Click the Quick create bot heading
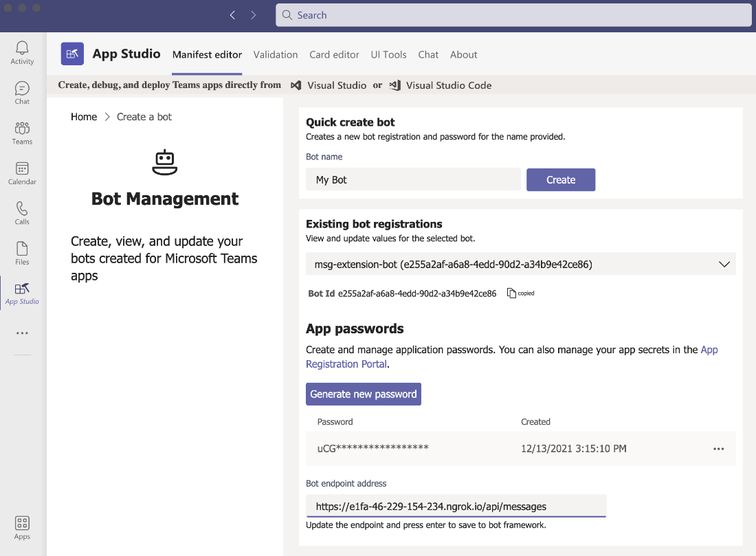The height and width of the screenshot is (556, 756). pyautogui.click(x=350, y=122)
